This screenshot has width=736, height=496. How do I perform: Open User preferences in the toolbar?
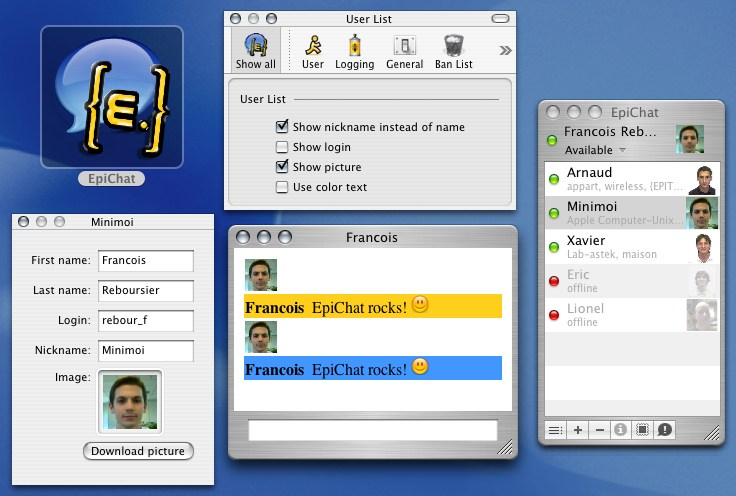coord(313,52)
